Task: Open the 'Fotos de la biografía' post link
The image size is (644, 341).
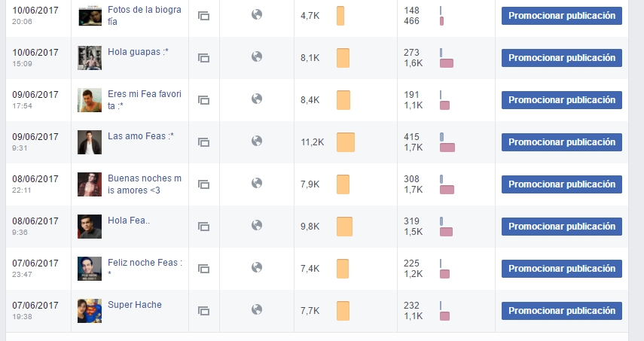Action: click(144, 16)
